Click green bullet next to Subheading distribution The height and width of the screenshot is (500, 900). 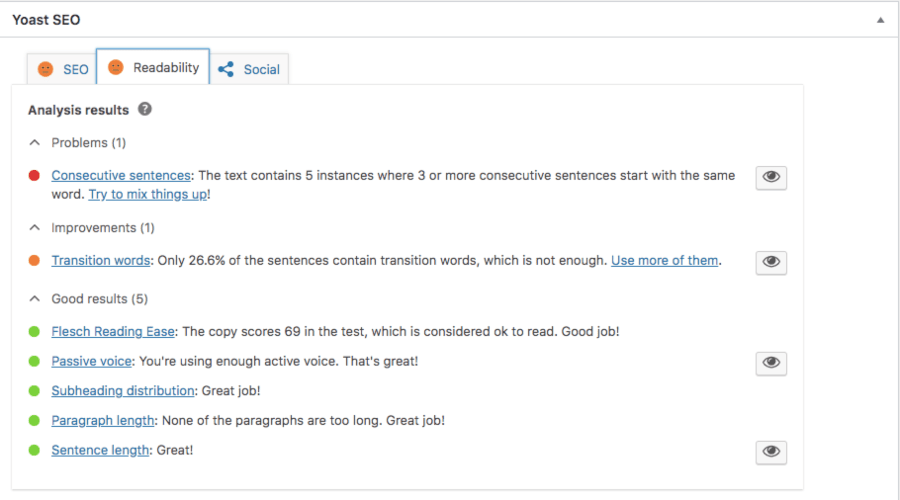[34, 391]
